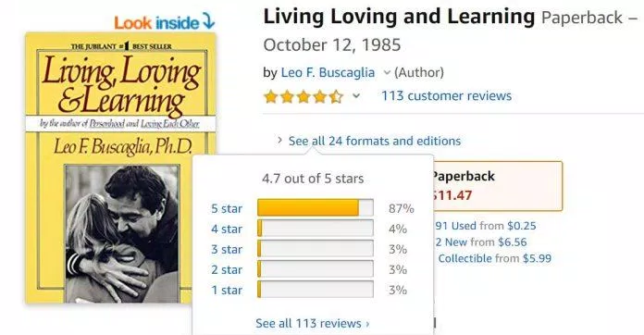This screenshot has width=644, height=335.
Task: Click the 4 star rating bar
Action: point(316,228)
